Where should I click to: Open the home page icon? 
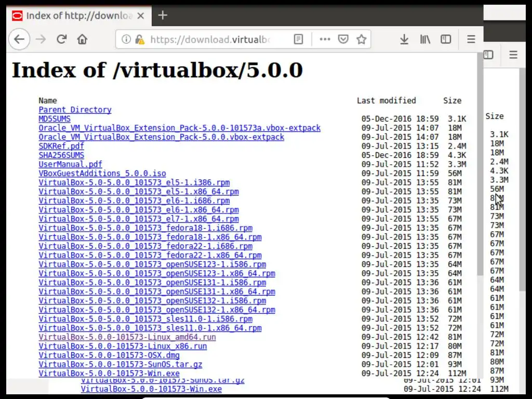(82, 39)
